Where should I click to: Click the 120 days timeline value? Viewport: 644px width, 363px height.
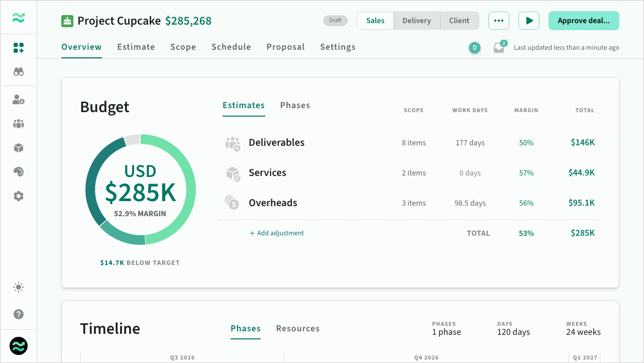tap(513, 332)
